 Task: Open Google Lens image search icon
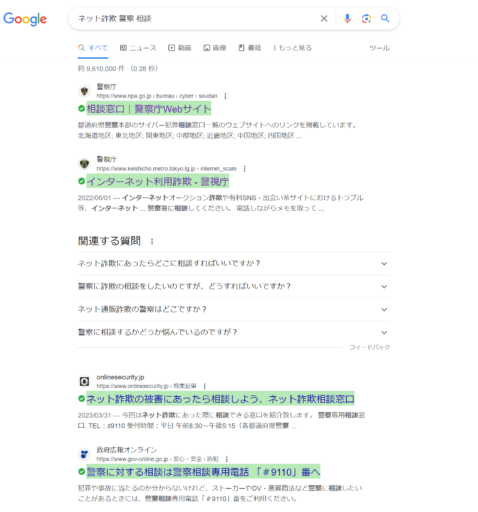point(366,19)
